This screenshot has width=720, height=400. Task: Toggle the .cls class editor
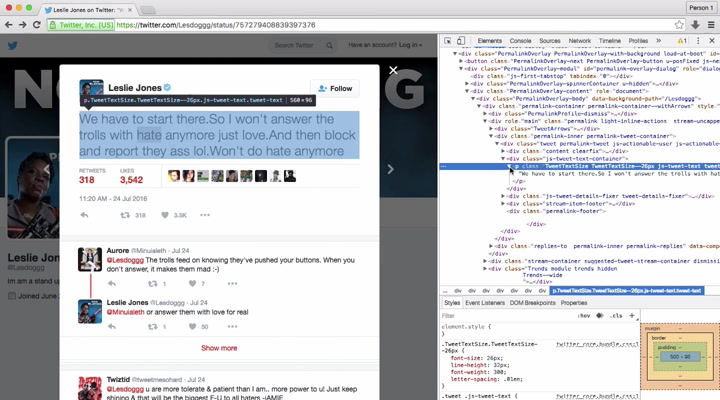(616, 315)
